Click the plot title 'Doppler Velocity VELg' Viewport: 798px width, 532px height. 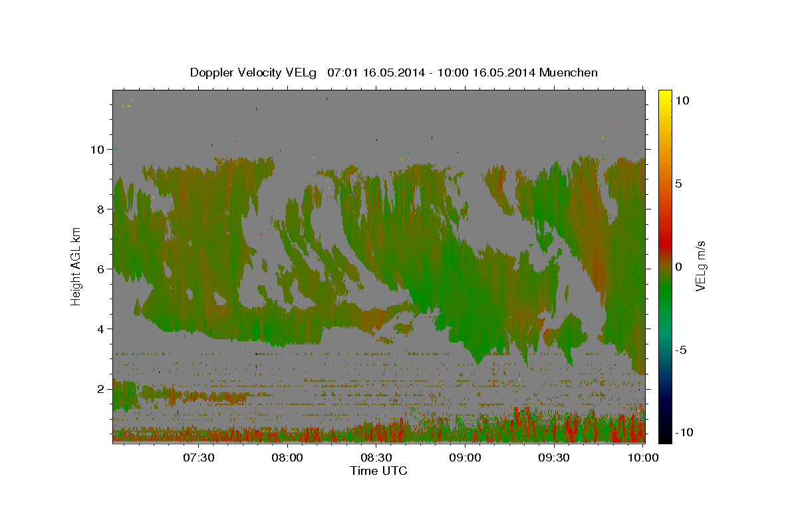254,72
